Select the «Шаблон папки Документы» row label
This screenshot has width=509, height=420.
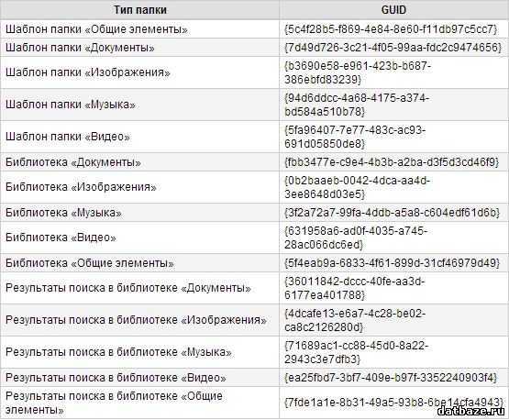(80, 48)
